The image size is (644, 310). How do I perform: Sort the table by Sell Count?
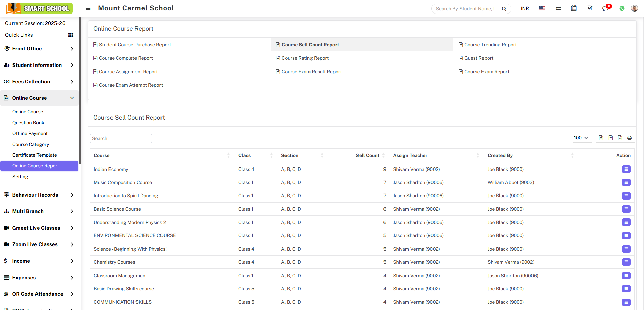[368, 155]
